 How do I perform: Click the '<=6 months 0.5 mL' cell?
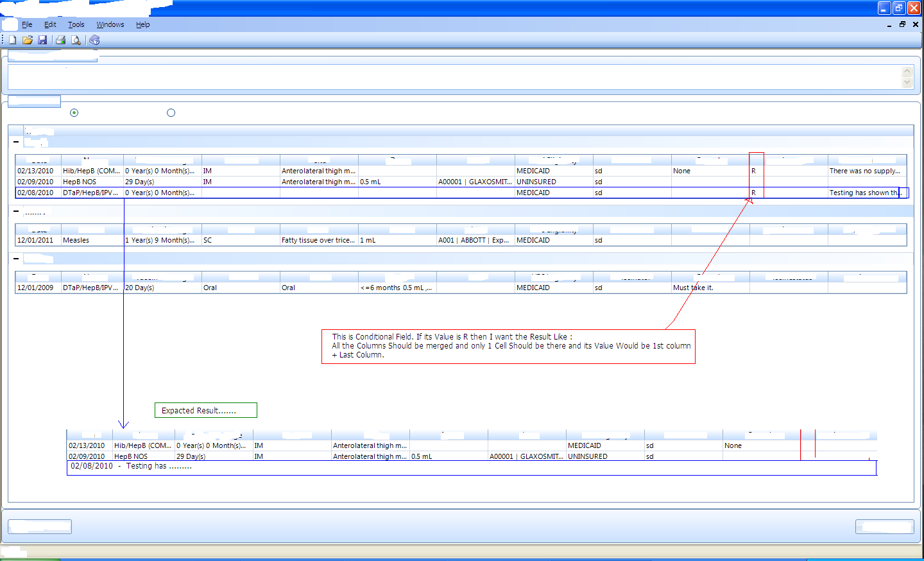(398, 288)
